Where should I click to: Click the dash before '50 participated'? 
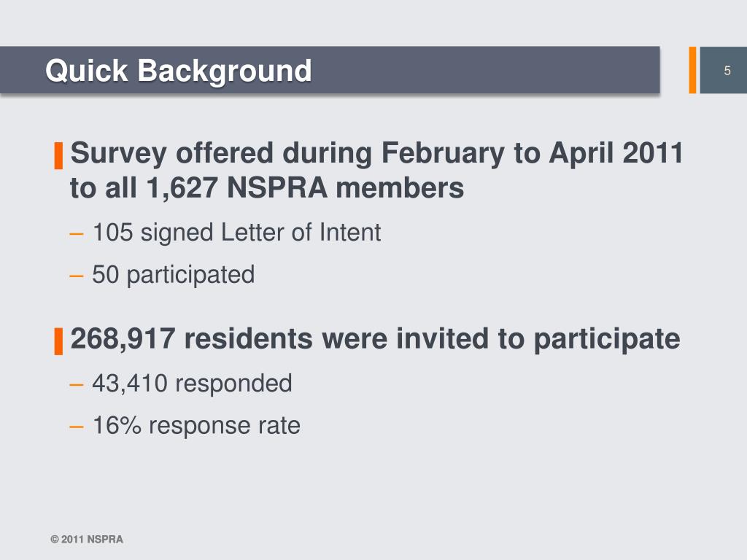pos(76,276)
